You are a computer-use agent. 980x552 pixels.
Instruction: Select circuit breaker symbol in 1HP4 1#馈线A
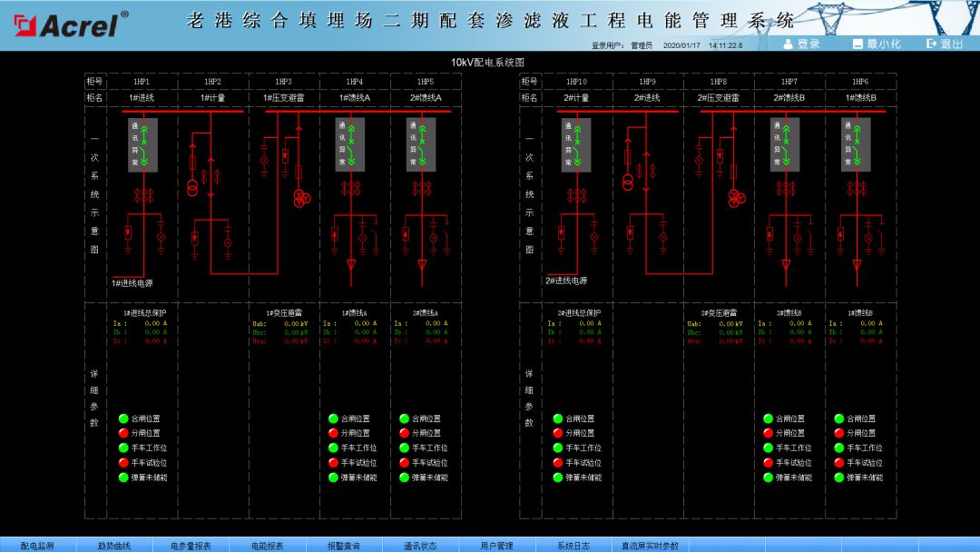click(350, 145)
